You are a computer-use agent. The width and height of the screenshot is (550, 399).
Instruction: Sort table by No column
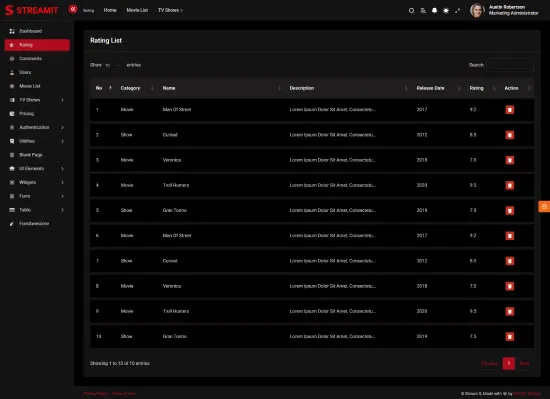pos(103,88)
